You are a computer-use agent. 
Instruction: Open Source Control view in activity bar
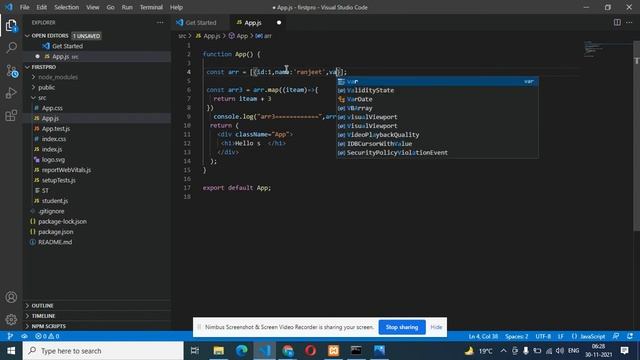click(x=11, y=71)
